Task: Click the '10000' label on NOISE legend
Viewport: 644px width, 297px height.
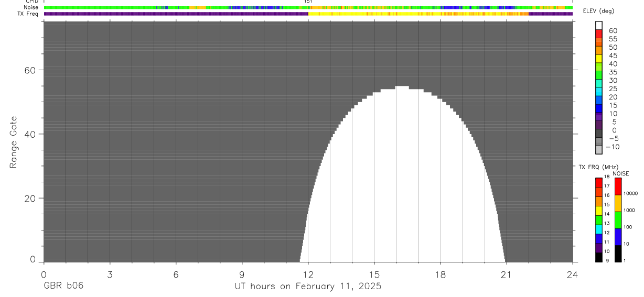Action: point(630,193)
